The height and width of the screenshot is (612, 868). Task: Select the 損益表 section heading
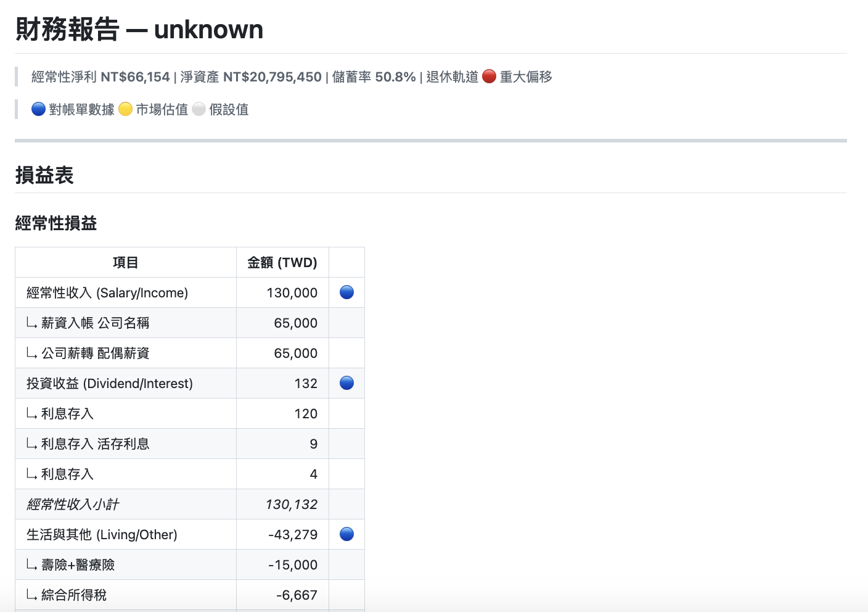coord(44,175)
